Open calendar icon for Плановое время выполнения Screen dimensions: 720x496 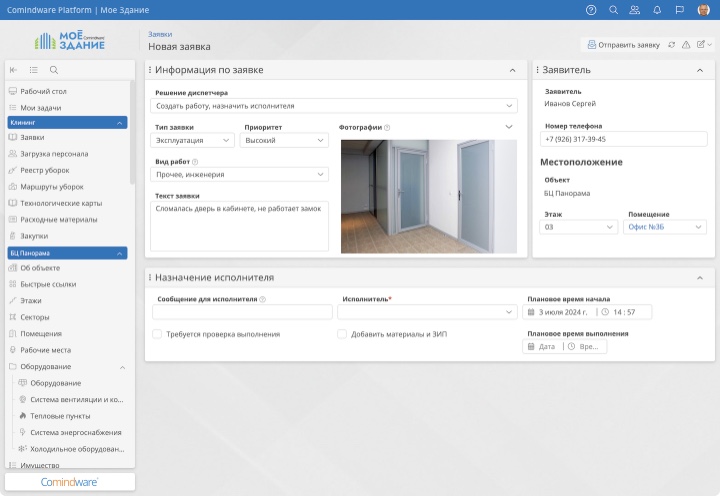coord(531,346)
